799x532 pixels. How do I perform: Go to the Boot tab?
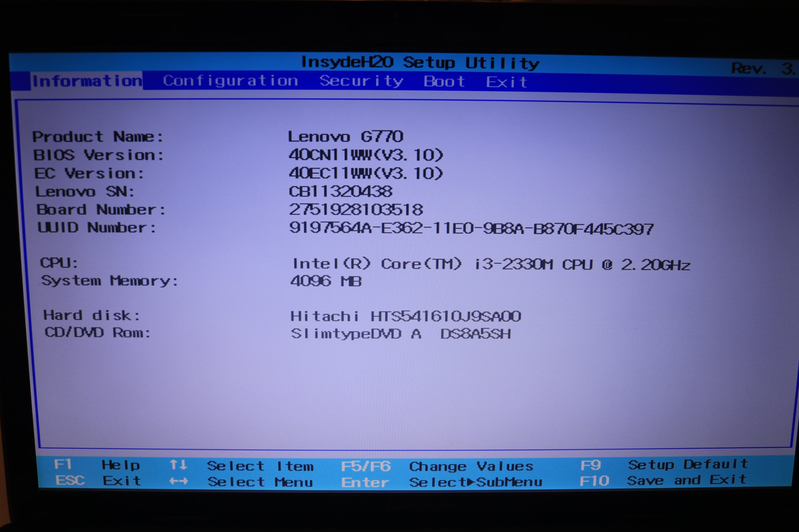click(x=444, y=81)
